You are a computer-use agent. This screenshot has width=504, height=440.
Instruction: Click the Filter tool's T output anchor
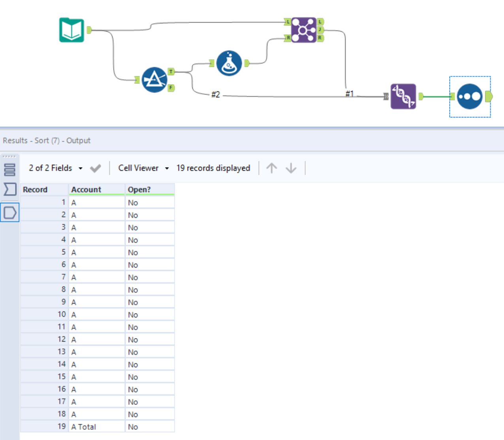[x=171, y=72]
